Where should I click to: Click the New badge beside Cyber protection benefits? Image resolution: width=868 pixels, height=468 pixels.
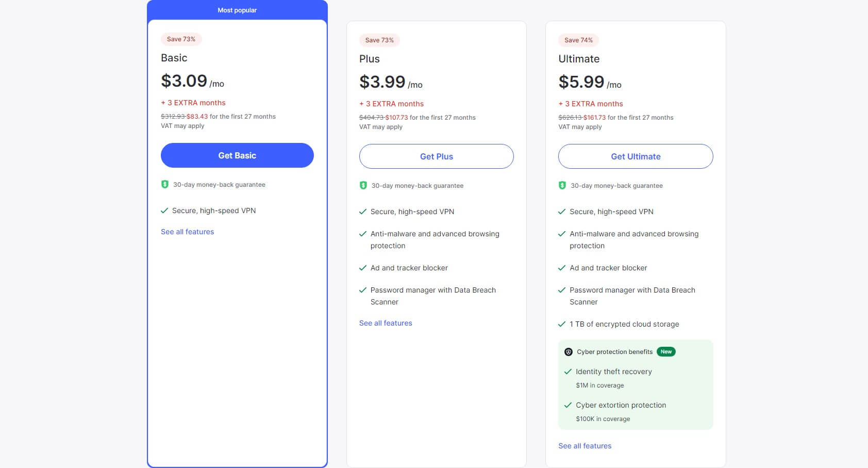pos(666,352)
